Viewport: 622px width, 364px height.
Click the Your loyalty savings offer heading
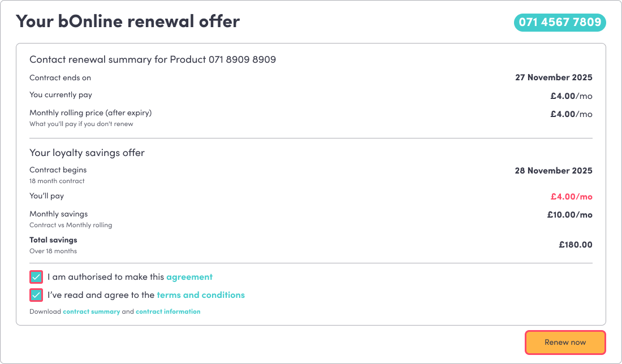87,153
